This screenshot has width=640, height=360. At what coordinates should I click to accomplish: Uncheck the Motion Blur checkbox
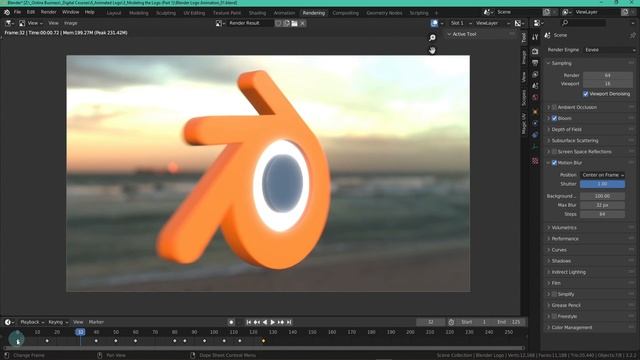pyautogui.click(x=554, y=163)
